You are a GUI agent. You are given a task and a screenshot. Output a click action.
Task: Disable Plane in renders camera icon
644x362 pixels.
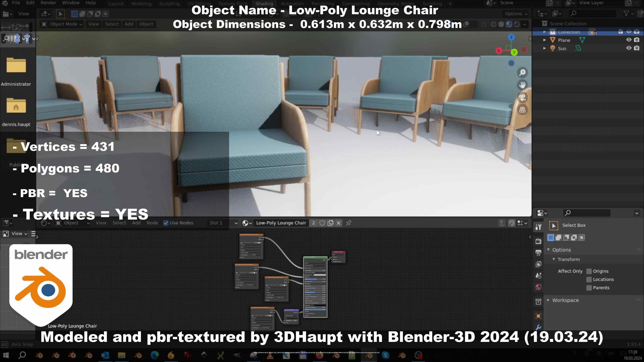pos(636,40)
